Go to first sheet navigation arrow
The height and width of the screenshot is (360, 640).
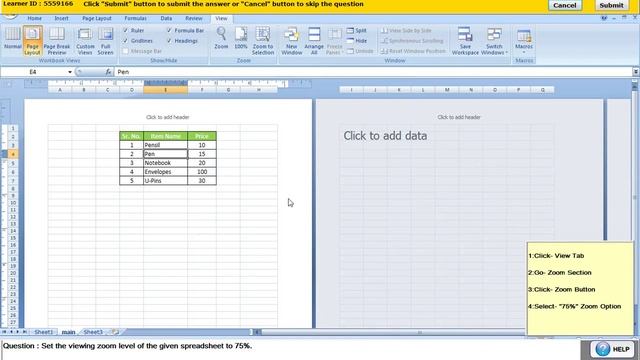point(4,332)
